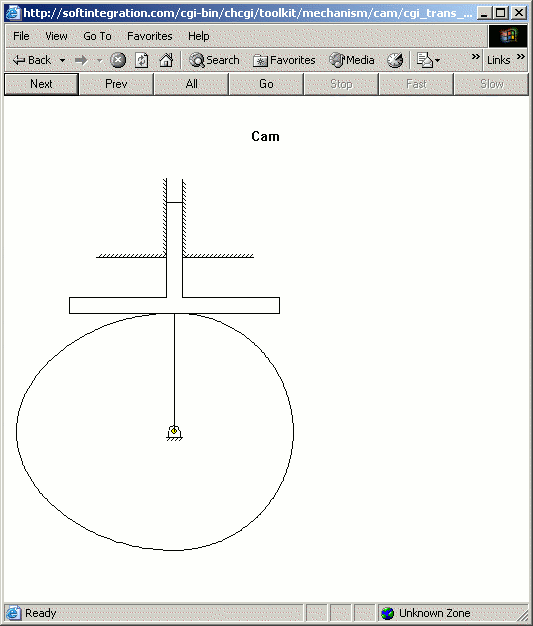
Task: Open the Search toolbar button
Action: 214,60
